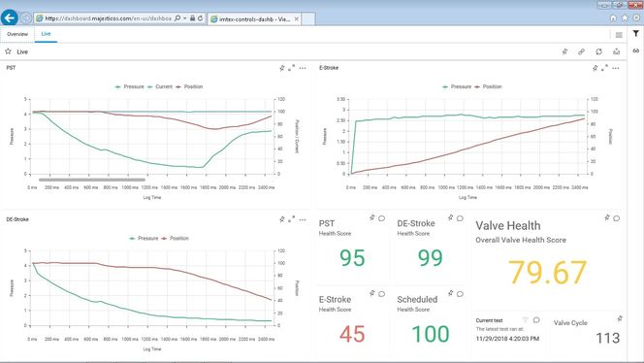Expand the DE-Stroke chart to focus mode
644x363 pixels.
pyautogui.click(x=291, y=220)
